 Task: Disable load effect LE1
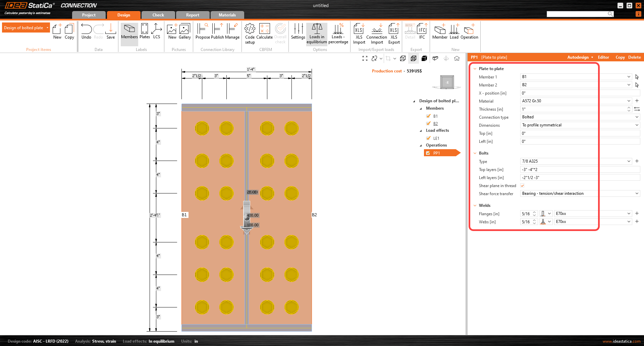428,138
